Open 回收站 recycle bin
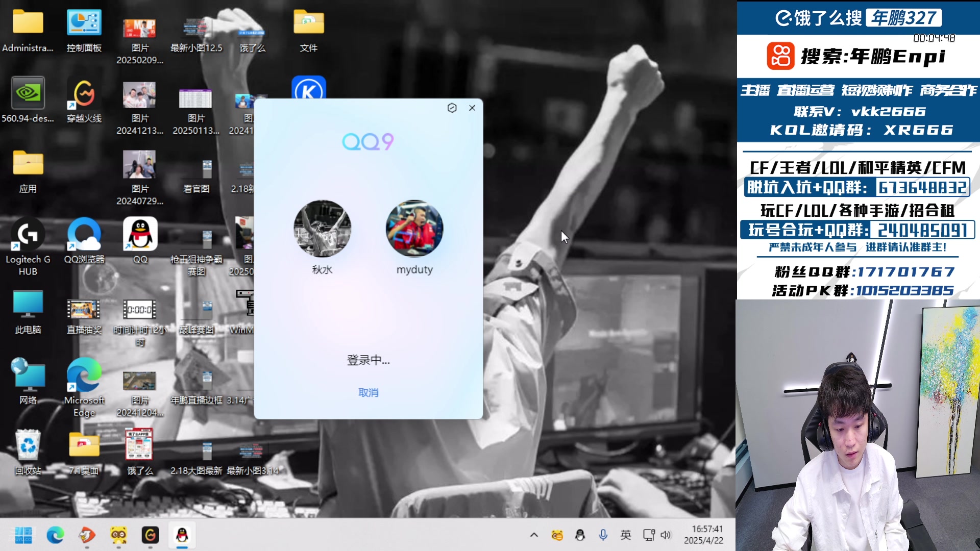The width and height of the screenshot is (980, 551). (x=28, y=452)
